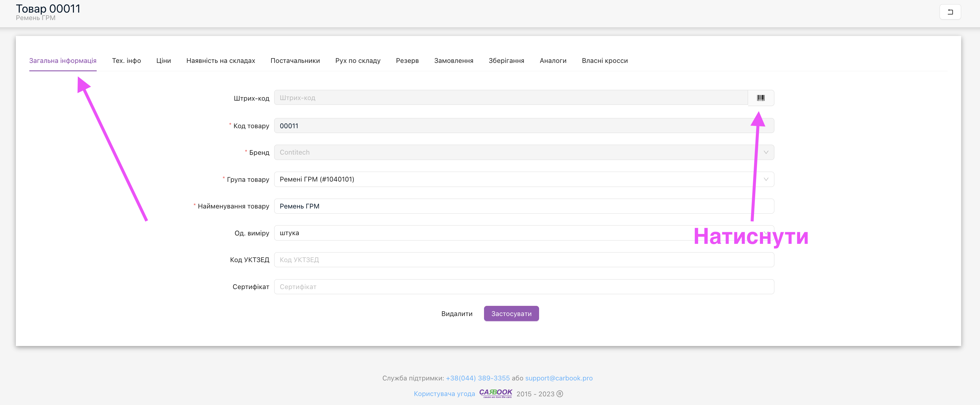Click the barcode scanner icon button
Viewport: 980px width, 405px height.
[x=761, y=98]
